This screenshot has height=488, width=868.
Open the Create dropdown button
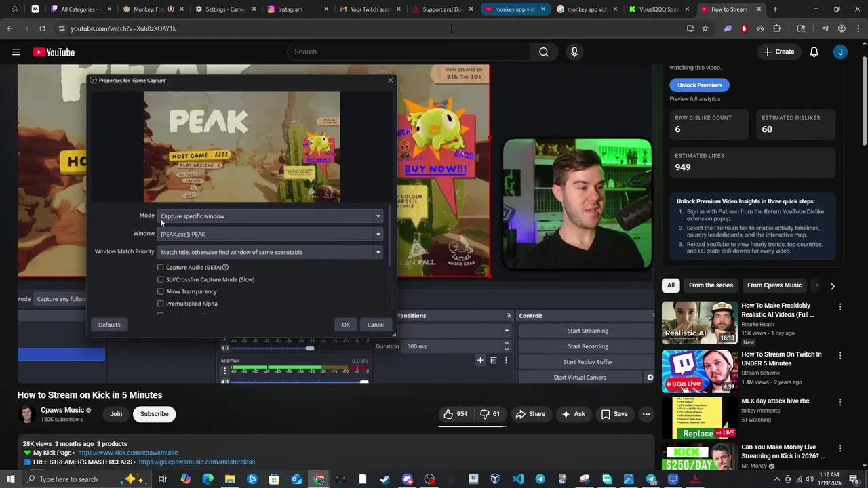(778, 52)
